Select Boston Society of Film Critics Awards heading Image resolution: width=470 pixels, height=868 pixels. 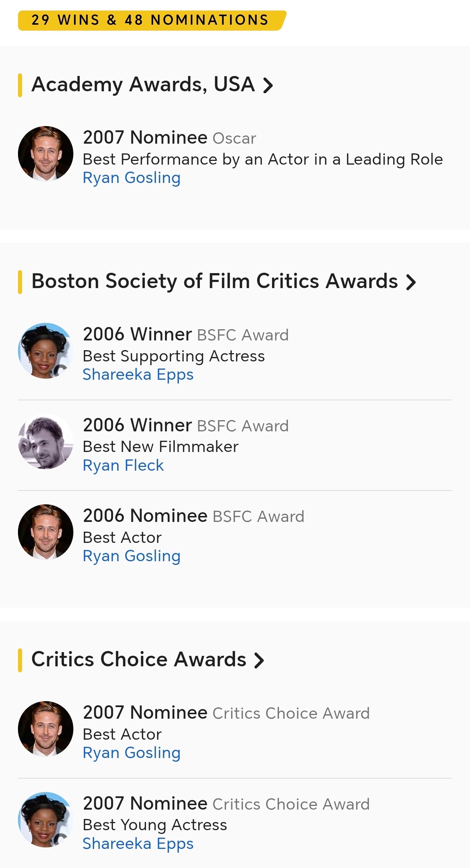[x=215, y=281]
